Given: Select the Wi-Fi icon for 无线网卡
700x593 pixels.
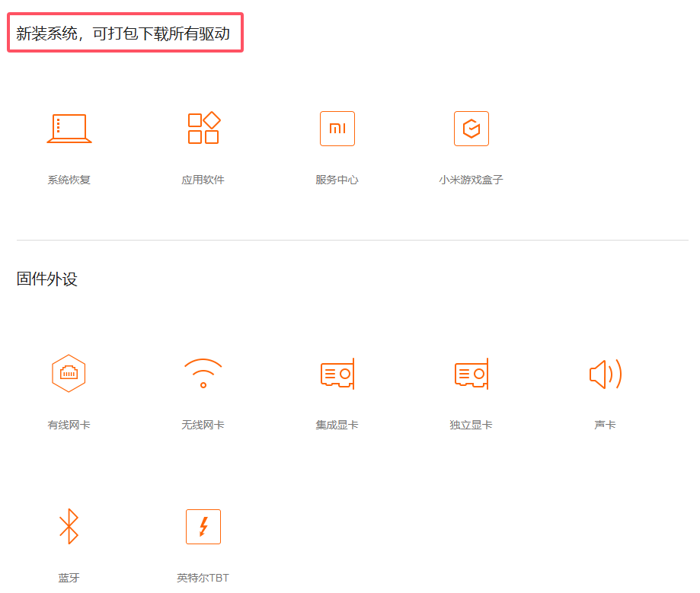Looking at the screenshot, I should pos(203,373).
